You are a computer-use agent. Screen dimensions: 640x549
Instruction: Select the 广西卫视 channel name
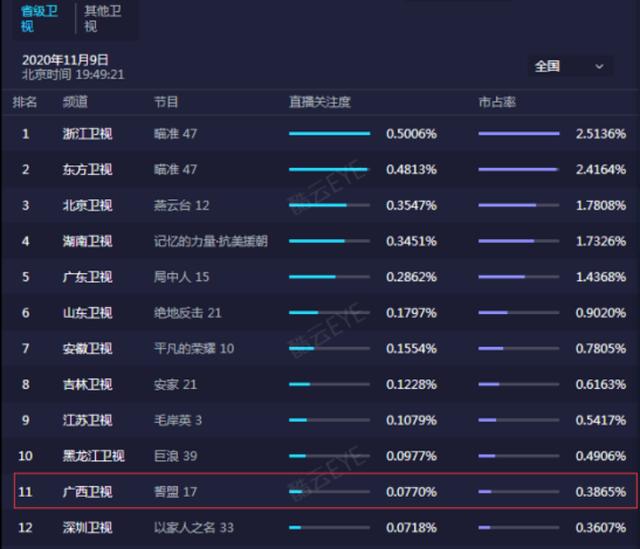coord(87,492)
